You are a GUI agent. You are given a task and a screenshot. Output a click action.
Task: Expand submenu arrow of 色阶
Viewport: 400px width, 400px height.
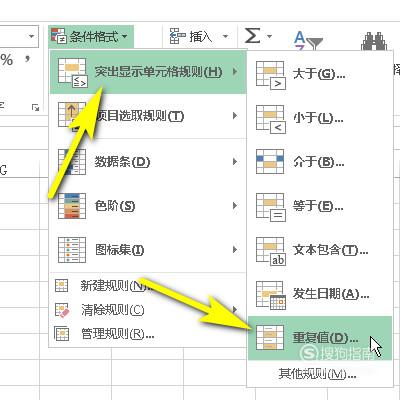(x=235, y=206)
